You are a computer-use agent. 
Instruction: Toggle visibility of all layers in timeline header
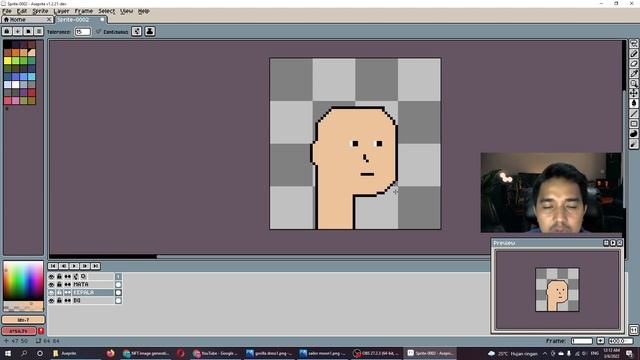51,276
